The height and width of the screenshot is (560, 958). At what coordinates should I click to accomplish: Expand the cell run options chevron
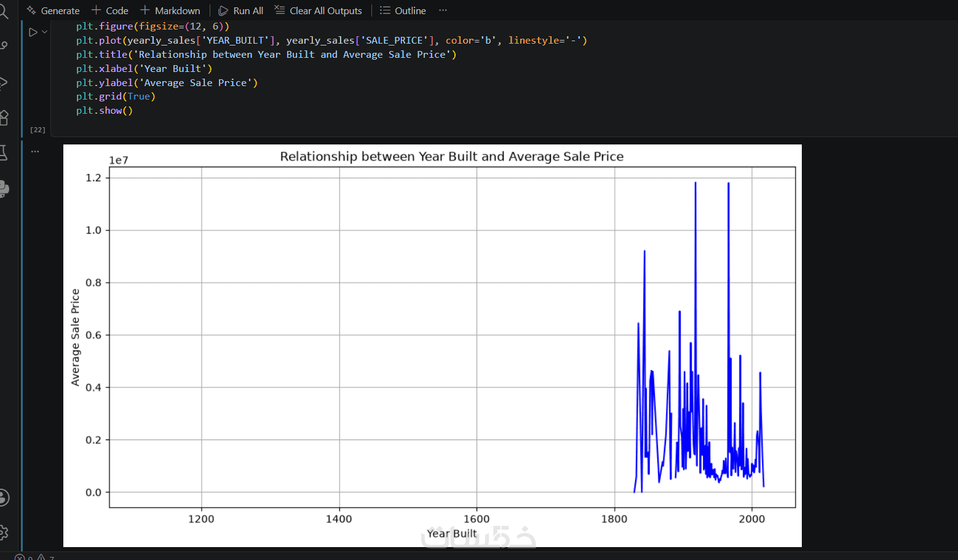pos(44,32)
